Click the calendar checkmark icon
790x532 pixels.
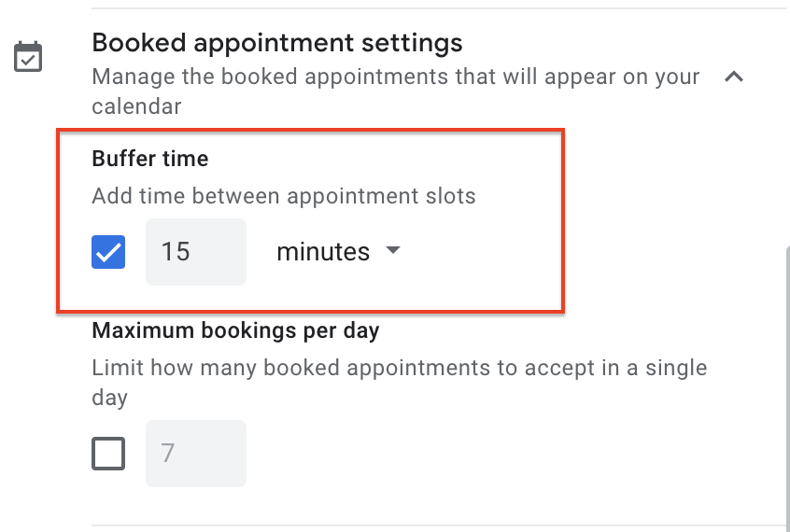click(26, 57)
